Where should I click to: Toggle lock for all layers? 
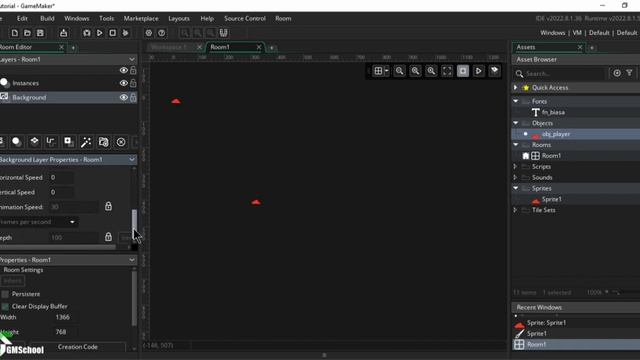pyautogui.click(x=133, y=70)
